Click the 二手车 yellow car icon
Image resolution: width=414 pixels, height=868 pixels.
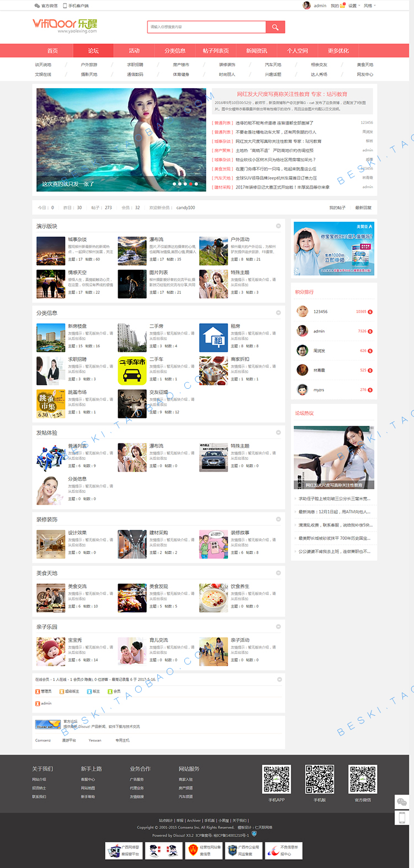[132, 371]
